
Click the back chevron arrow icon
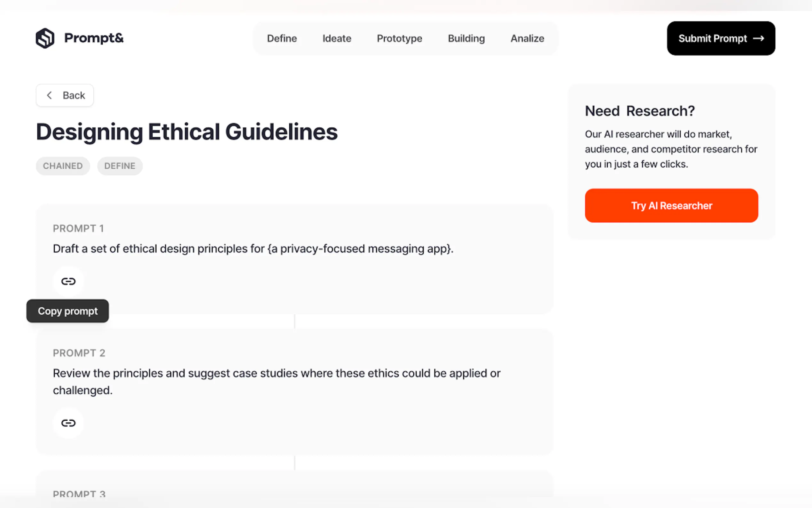(49, 95)
